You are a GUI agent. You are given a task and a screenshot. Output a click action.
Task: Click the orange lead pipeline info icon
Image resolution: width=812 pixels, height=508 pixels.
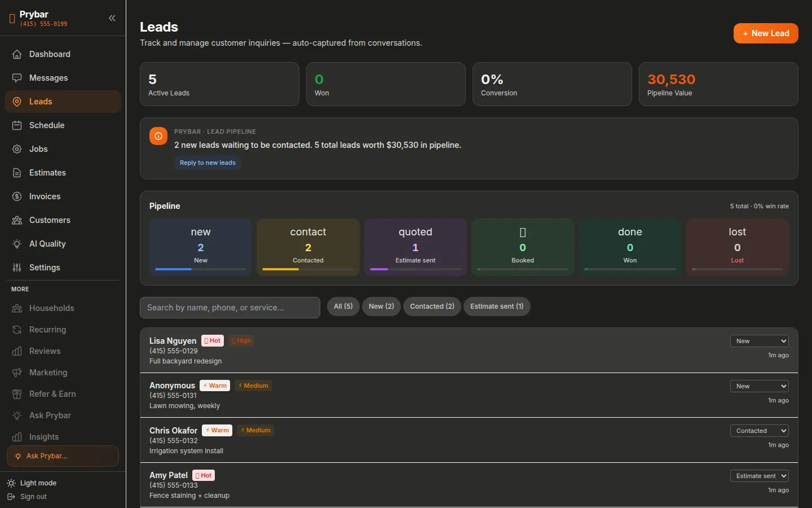[158, 136]
